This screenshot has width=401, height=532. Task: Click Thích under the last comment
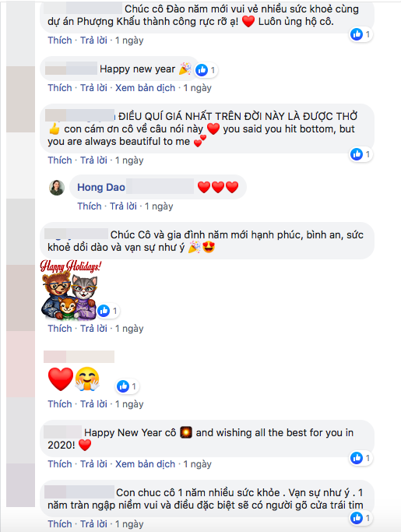pos(60,524)
